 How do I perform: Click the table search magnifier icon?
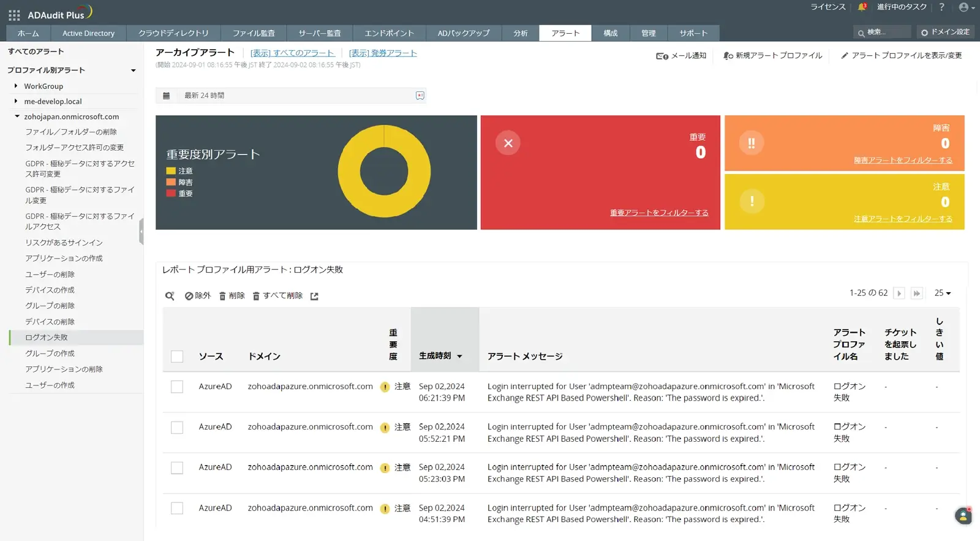click(x=170, y=296)
